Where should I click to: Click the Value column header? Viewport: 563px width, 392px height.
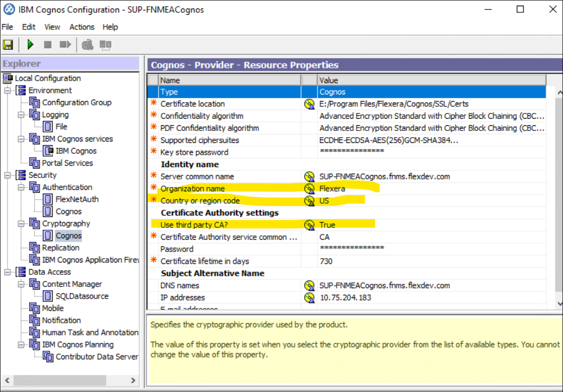(x=432, y=80)
